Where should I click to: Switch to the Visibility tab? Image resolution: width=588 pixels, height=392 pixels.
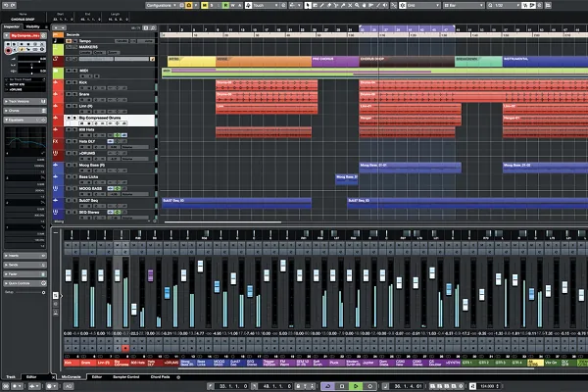(x=32, y=26)
